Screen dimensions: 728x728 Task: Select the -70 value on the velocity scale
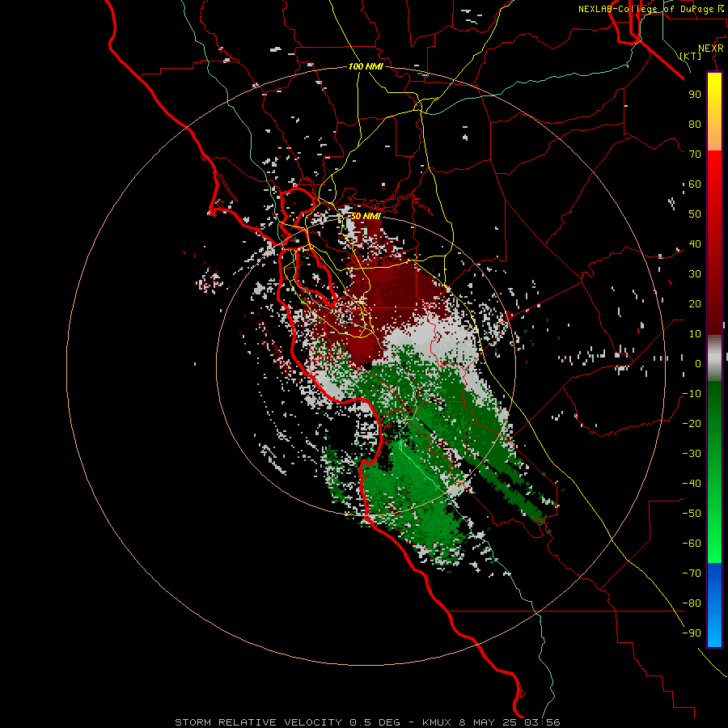click(x=692, y=574)
